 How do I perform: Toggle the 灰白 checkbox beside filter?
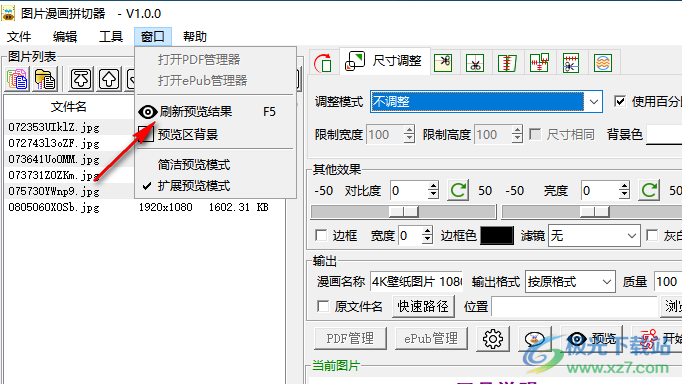[652, 236]
